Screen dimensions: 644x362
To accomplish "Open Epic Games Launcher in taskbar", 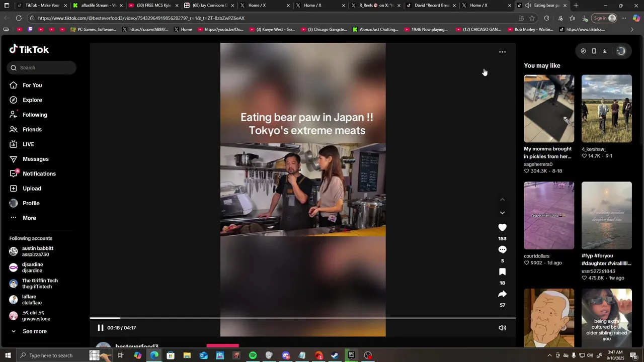I will pos(352,355).
